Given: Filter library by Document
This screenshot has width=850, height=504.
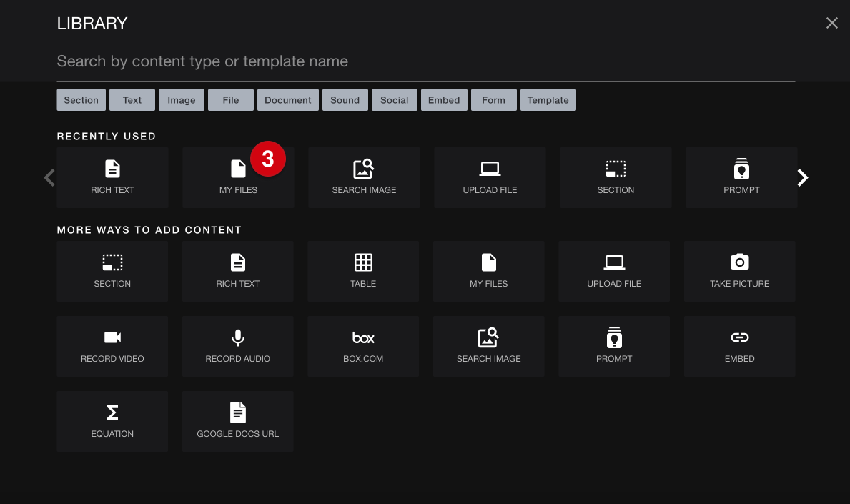Looking at the screenshot, I should tap(288, 99).
